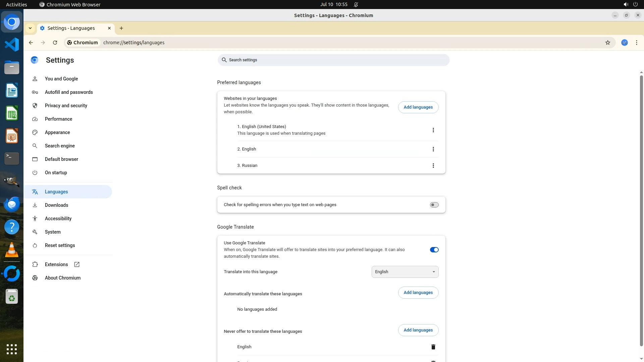
Task: Open the Chromium three-dot menu
Action: point(636,43)
